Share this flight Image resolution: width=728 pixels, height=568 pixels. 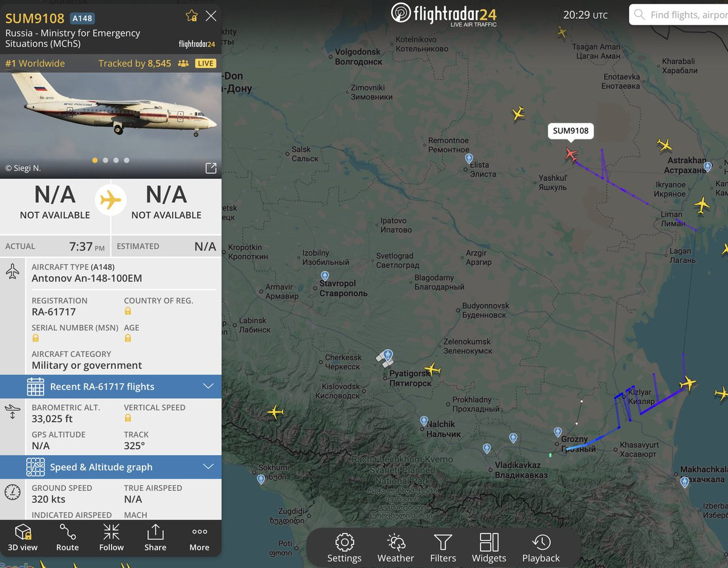[x=155, y=538]
